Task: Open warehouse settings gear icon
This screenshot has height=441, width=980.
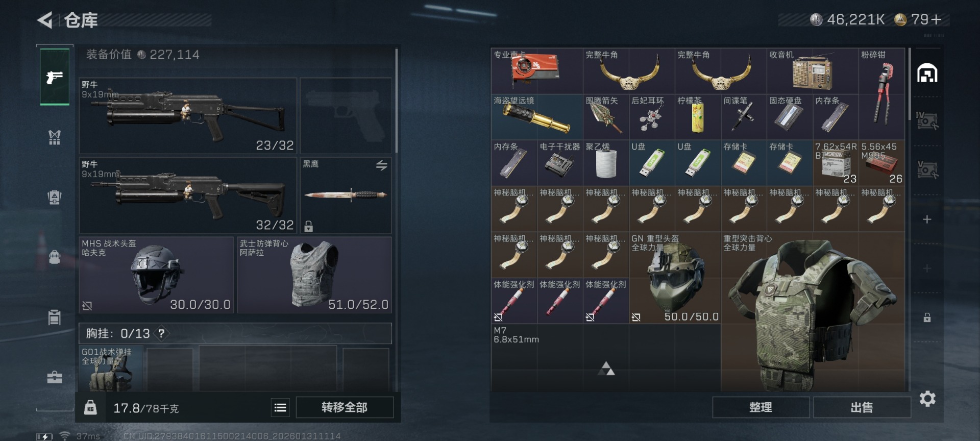Action: (927, 399)
